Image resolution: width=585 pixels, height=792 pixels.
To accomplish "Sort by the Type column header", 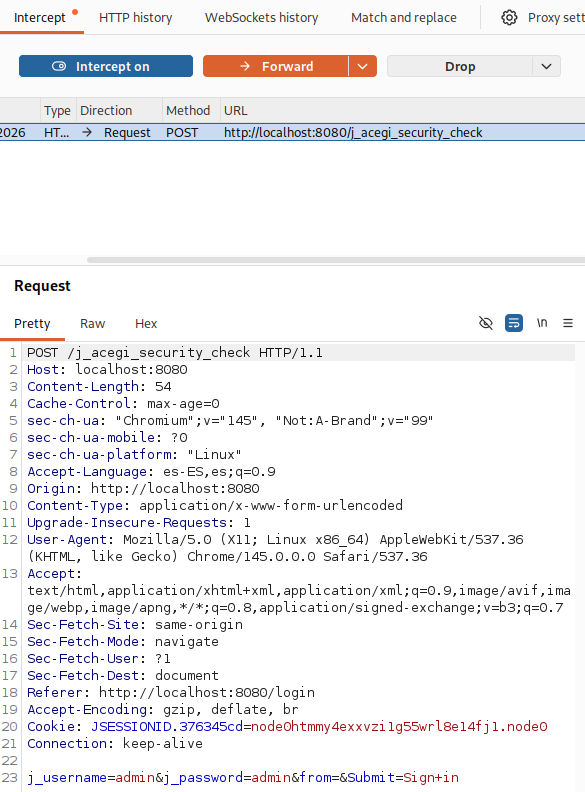I will point(57,111).
